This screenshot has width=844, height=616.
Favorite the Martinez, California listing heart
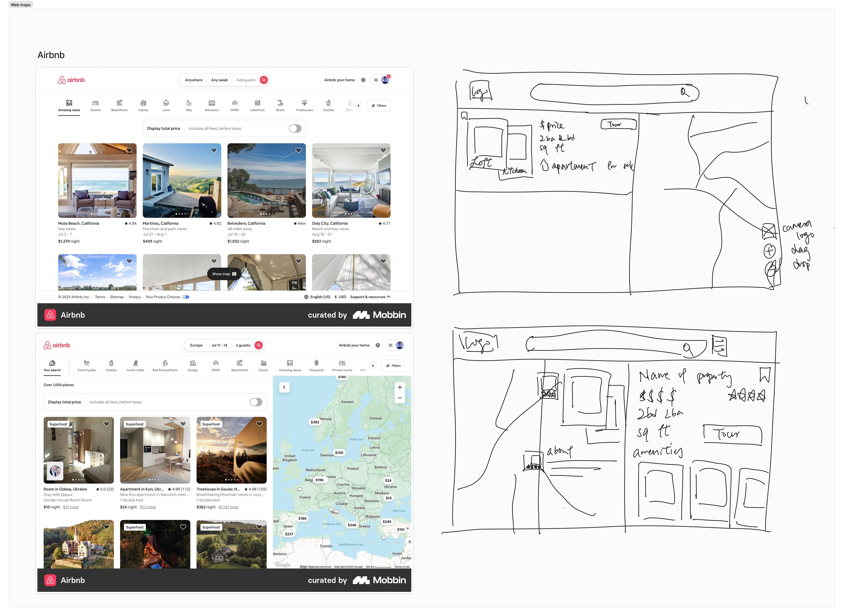point(214,150)
